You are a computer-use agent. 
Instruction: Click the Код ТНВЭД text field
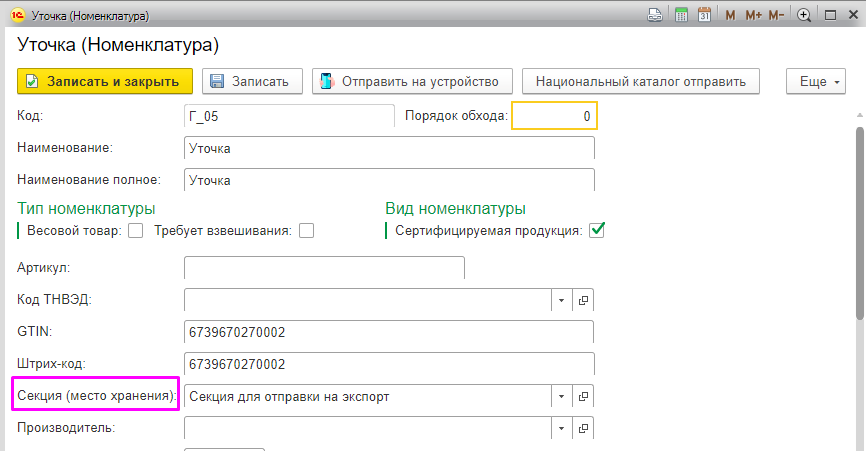368,301
